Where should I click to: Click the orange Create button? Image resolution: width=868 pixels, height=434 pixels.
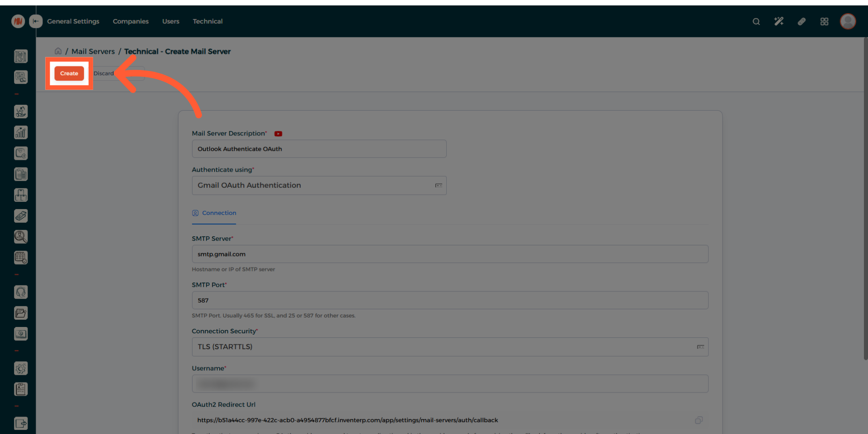click(69, 73)
